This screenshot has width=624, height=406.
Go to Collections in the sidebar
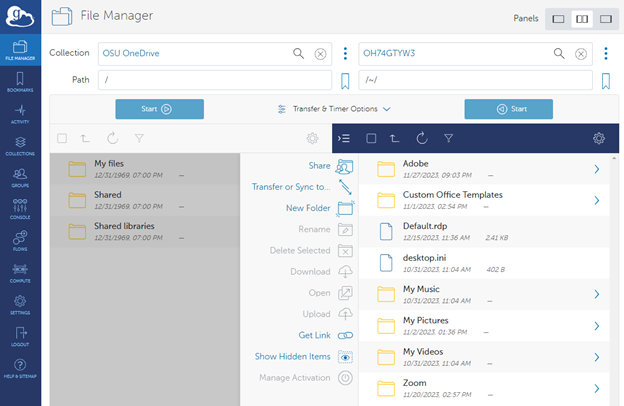pyautogui.click(x=20, y=146)
